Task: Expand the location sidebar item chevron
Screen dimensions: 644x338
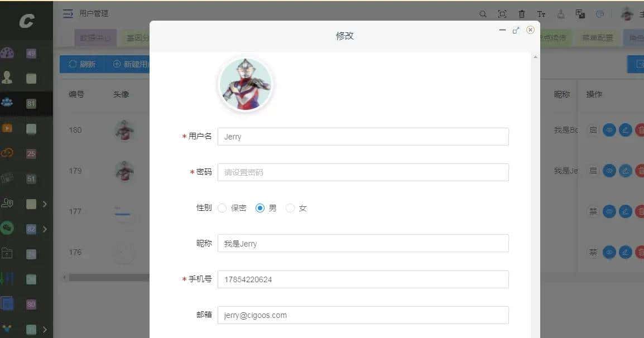Action: [45, 204]
